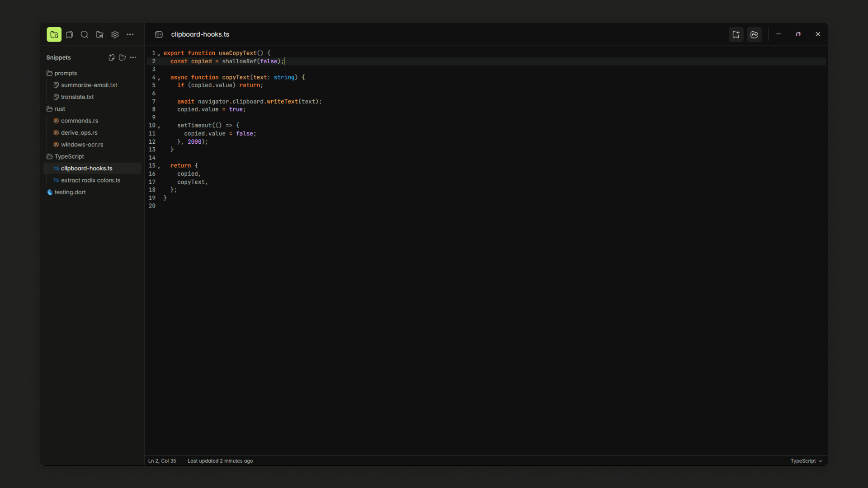Open commands.rs file

(80, 121)
